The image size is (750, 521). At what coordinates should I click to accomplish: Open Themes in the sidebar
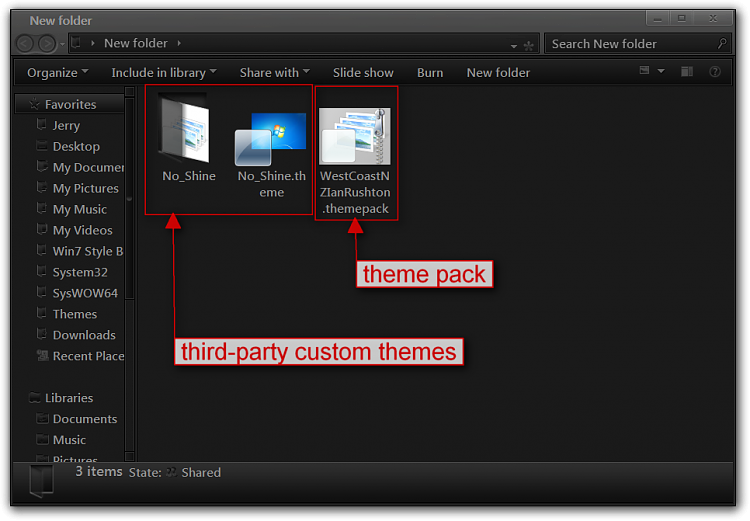[x=75, y=314]
